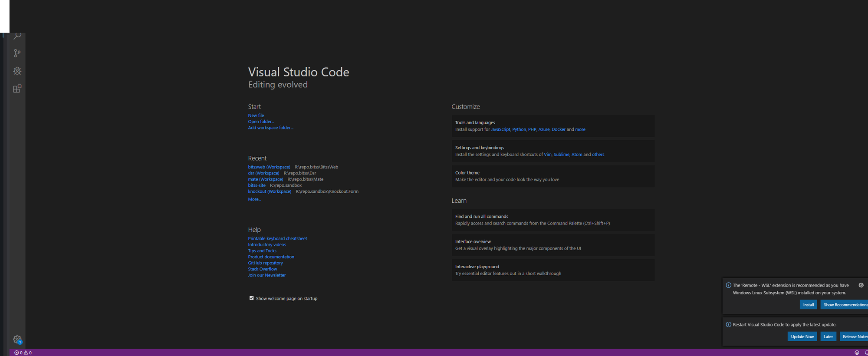Click the errors and warnings status indicator
This screenshot has width=868, height=356.
tap(23, 353)
